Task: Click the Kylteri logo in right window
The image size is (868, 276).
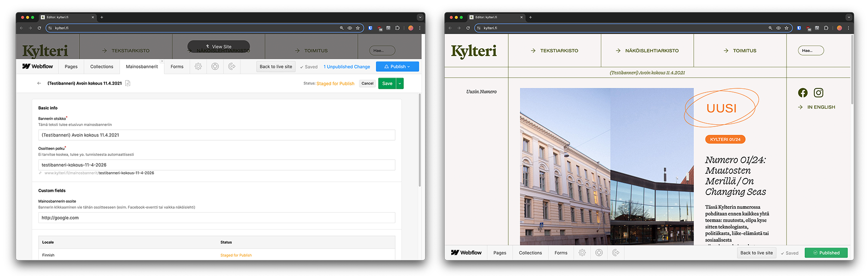Action: point(474,51)
